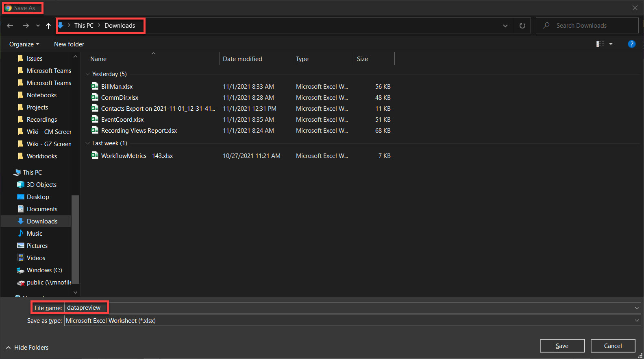Click the File name input field
Viewport: 644px width, 359px height.
350,308
